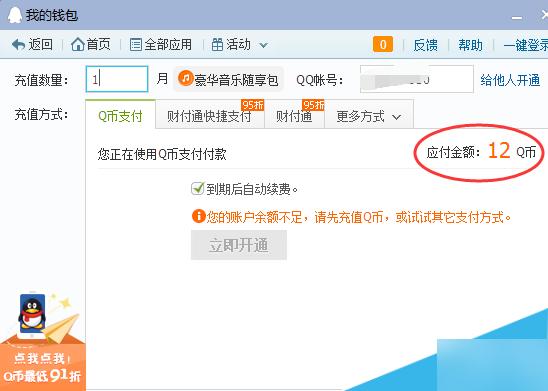Click the QQ帐号 account field
The image size is (548, 391).
(417, 79)
